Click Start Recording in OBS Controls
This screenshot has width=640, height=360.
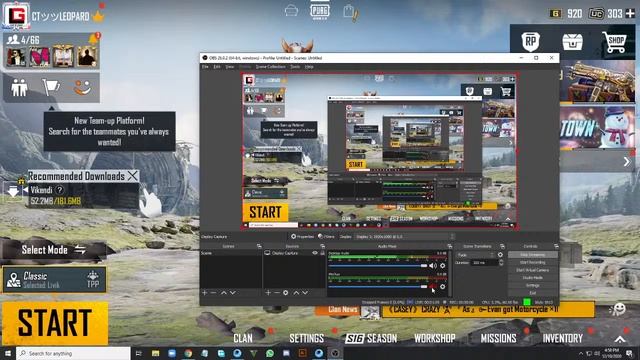tap(532, 262)
